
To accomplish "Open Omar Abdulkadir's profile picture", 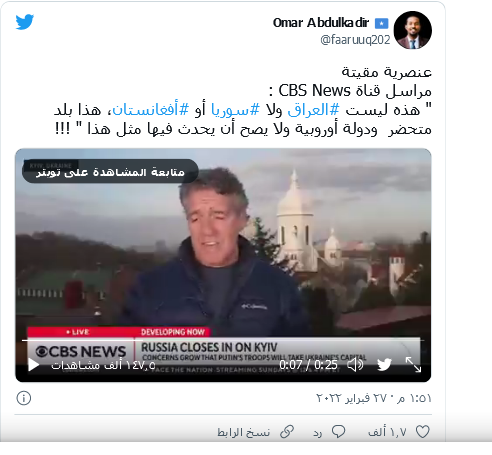I will coord(413,30).
